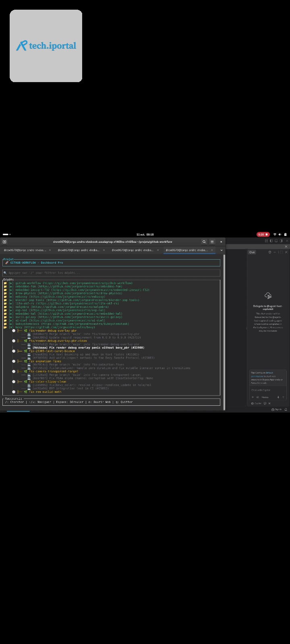Open the terminal hamburger menu
This screenshot has width=290, height=644.
tap(212, 242)
